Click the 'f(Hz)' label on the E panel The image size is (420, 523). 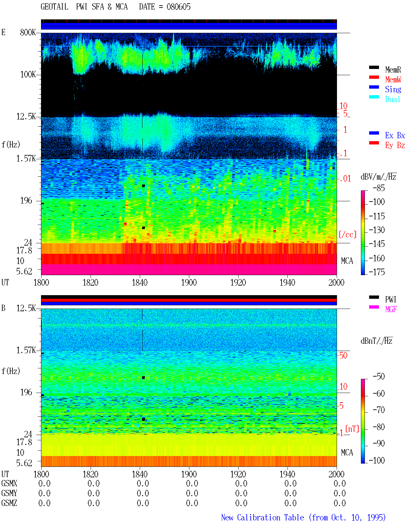click(x=11, y=144)
